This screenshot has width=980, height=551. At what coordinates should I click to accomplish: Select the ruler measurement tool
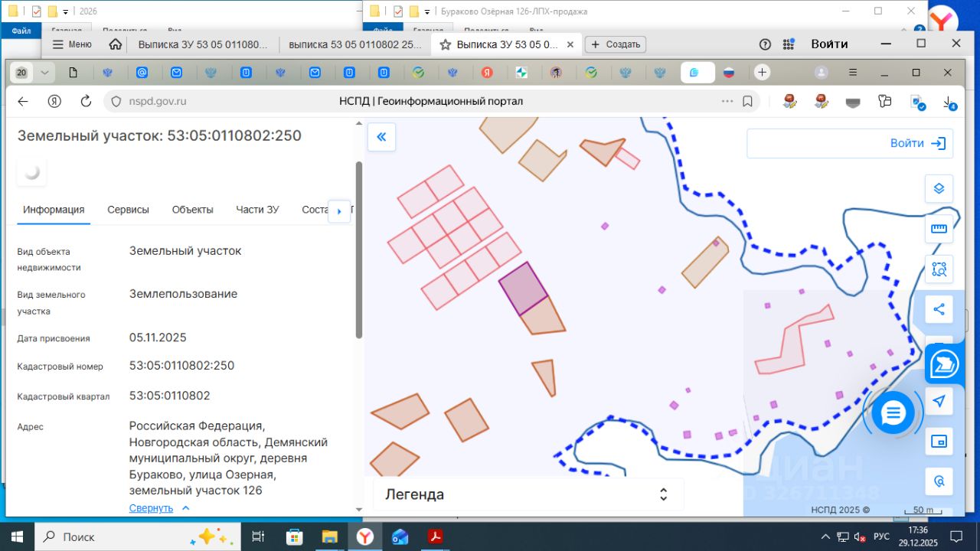[939, 229]
